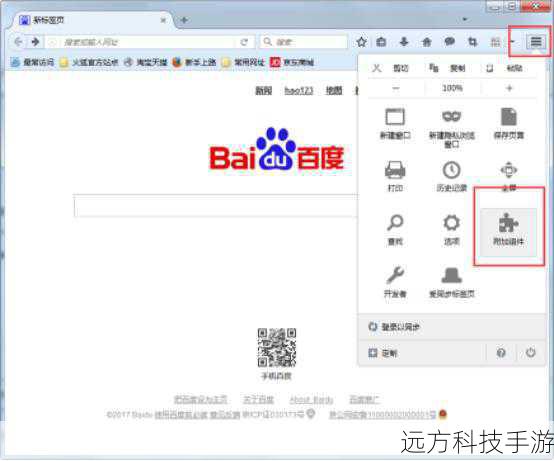Screen dimensions: 554x461
Task: Open 新手上路 bookmark
Action: click(194, 63)
